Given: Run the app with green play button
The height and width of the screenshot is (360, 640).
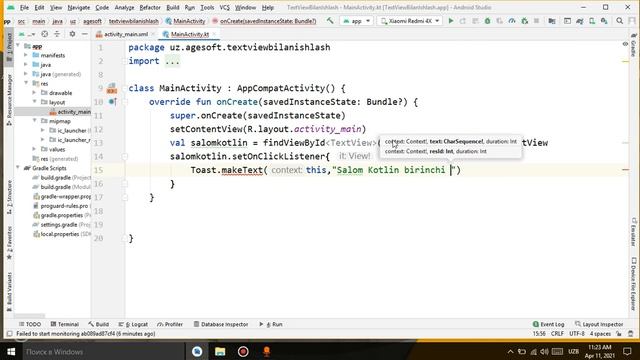Looking at the screenshot, I should click(451, 20).
